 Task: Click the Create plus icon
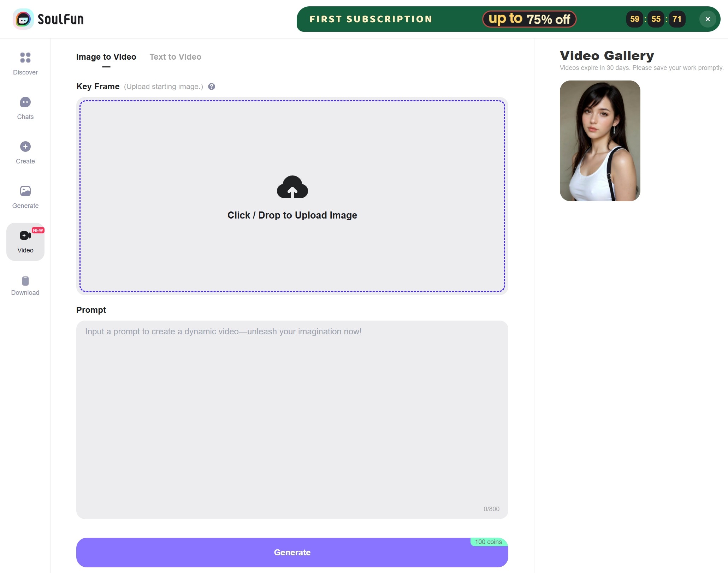25,147
